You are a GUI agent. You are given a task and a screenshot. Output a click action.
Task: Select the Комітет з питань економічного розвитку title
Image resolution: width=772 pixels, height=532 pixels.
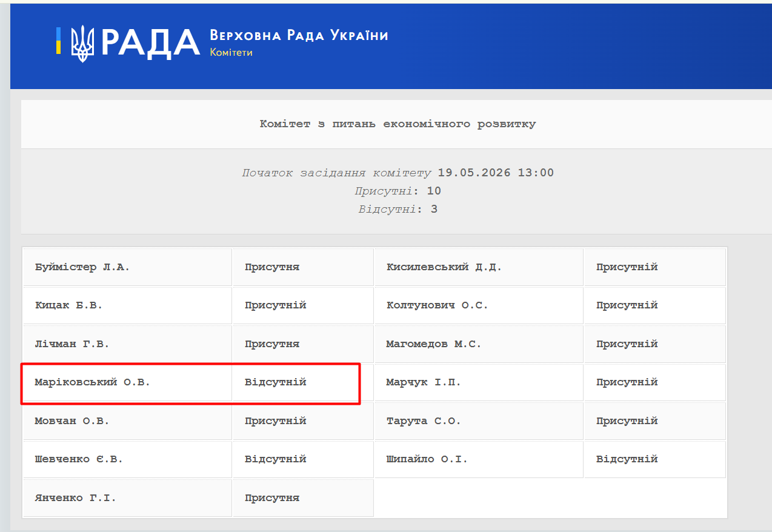(398, 124)
